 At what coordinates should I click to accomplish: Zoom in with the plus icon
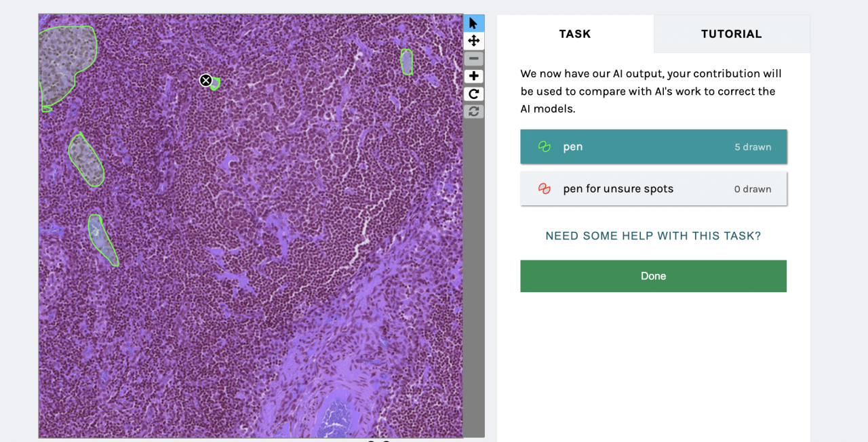[473, 77]
